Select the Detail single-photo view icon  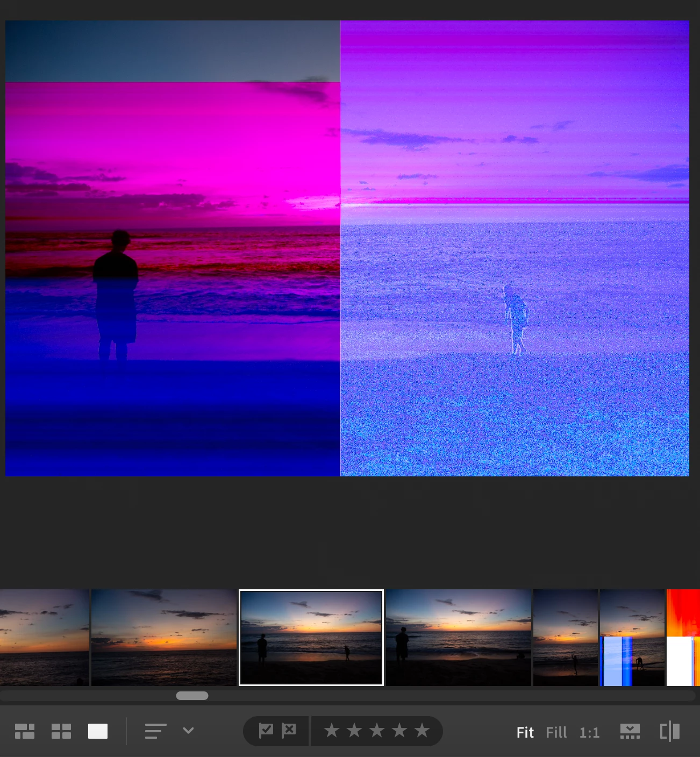pos(98,731)
